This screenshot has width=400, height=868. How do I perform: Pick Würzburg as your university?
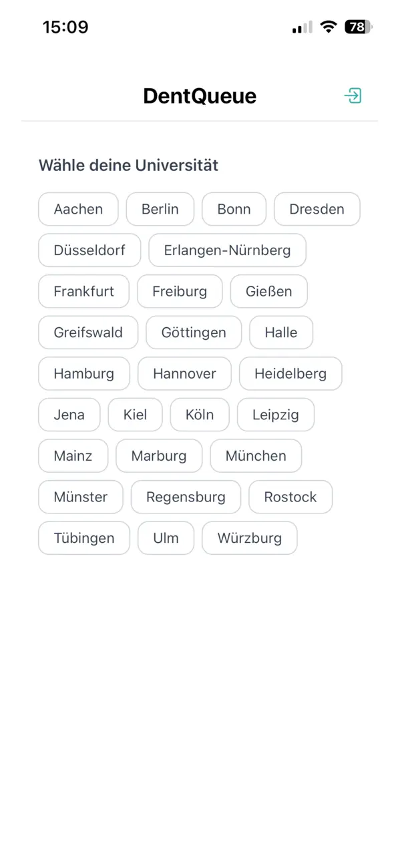(x=249, y=538)
